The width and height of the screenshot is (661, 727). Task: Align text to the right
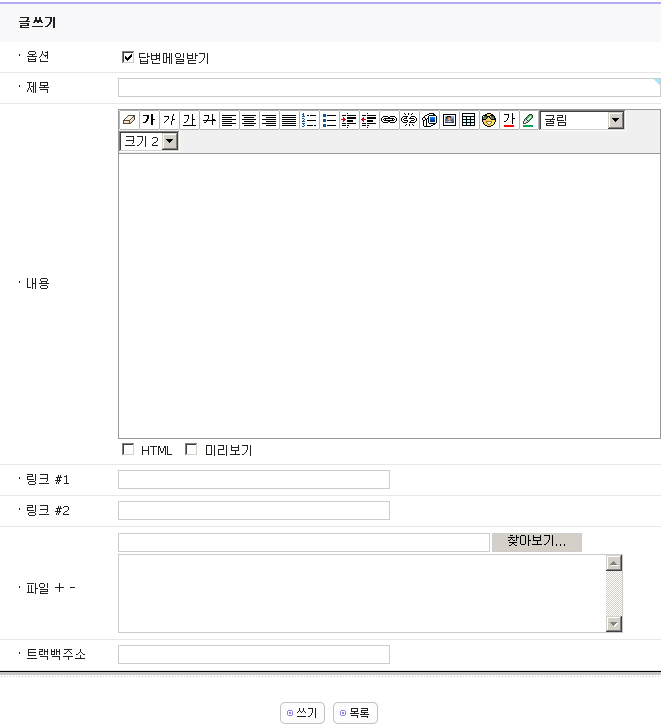[x=269, y=120]
